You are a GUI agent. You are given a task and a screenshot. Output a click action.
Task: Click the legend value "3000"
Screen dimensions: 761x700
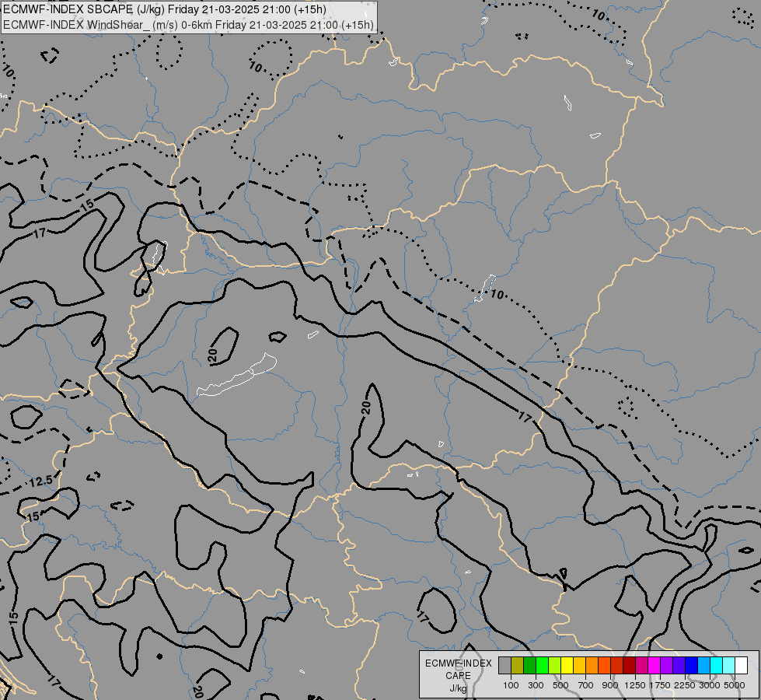710,685
